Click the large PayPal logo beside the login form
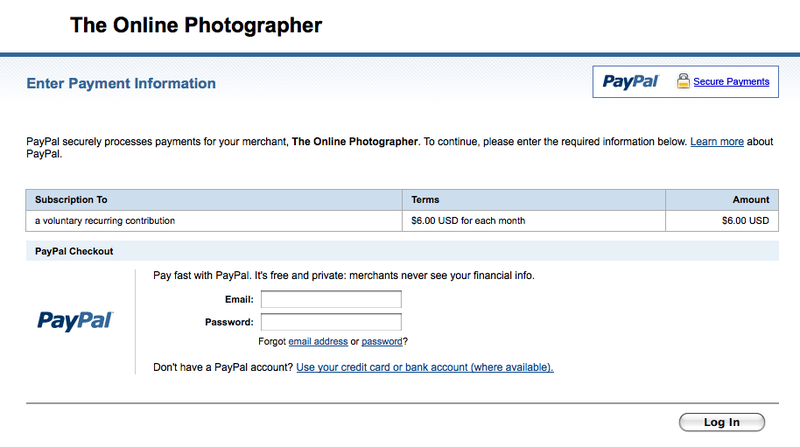 click(75, 320)
